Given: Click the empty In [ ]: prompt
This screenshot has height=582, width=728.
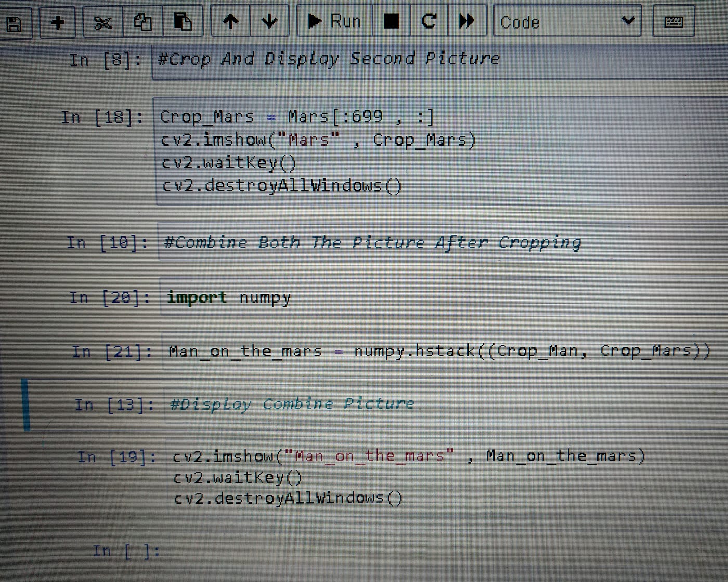Looking at the screenshot, I should (x=126, y=550).
